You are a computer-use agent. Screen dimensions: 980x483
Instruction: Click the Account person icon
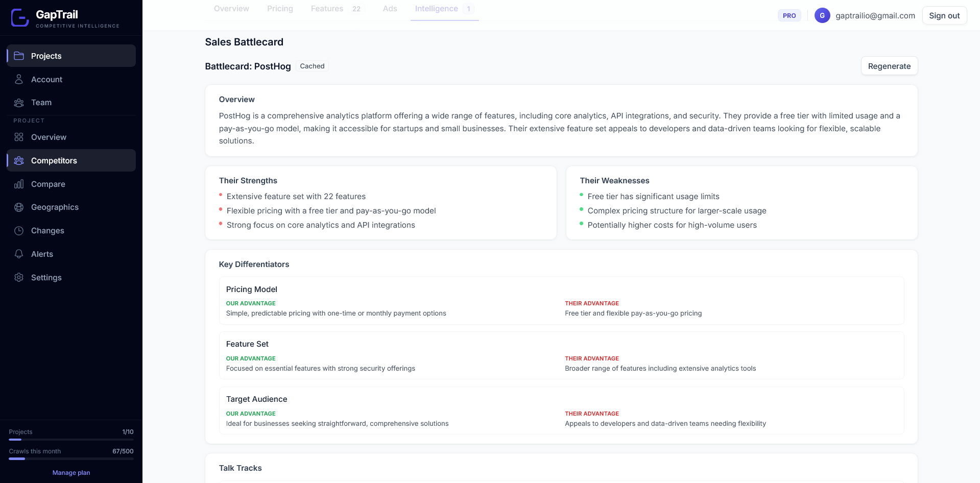click(x=19, y=79)
